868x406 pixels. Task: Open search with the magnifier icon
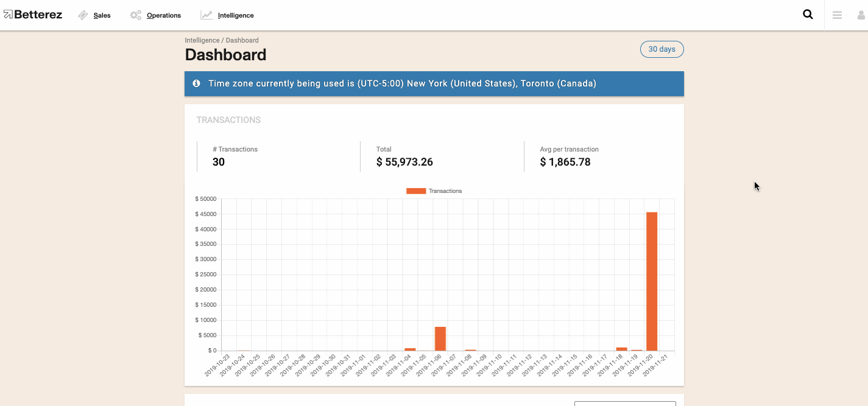808,15
